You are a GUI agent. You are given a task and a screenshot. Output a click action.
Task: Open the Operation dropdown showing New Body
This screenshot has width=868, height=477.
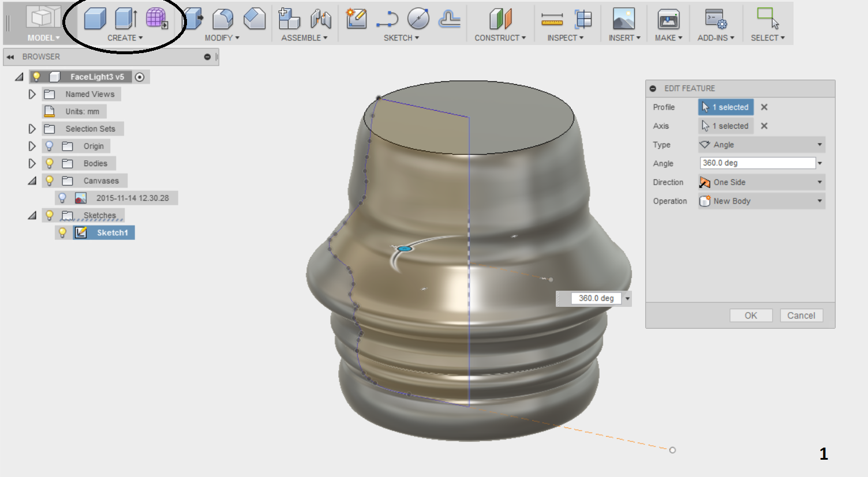(x=762, y=201)
